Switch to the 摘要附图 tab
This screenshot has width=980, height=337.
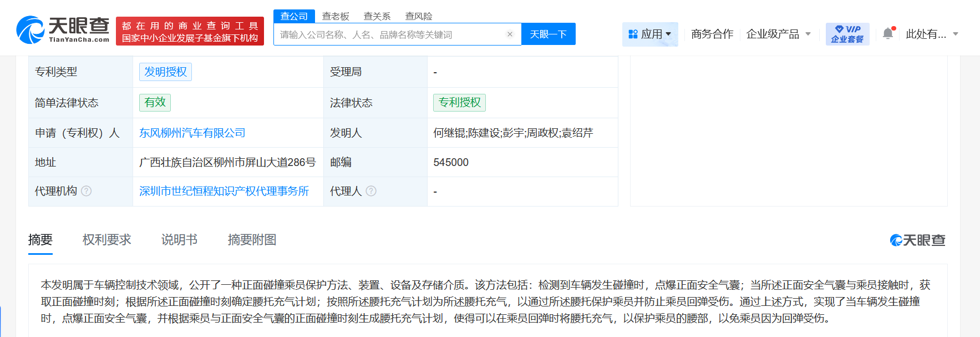click(x=252, y=240)
